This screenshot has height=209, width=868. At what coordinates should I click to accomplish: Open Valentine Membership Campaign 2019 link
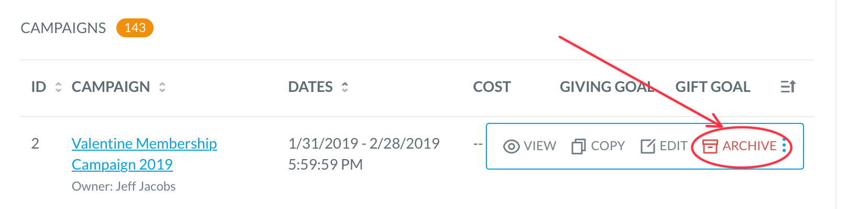click(x=144, y=154)
